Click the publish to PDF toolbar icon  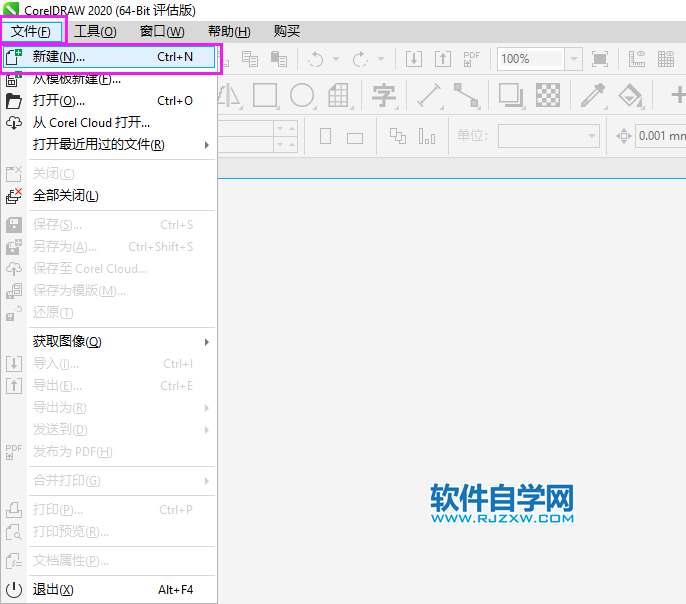pyautogui.click(x=472, y=59)
